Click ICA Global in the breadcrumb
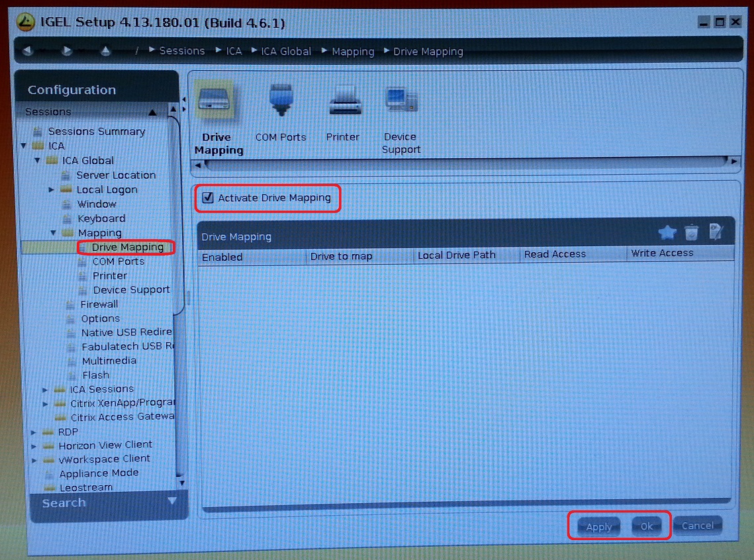 286,51
